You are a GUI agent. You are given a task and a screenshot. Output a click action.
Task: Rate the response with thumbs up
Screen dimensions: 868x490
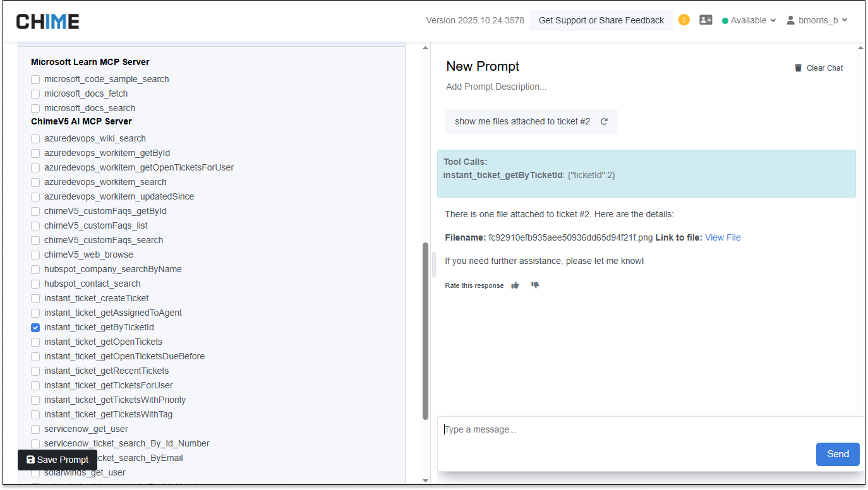tap(515, 285)
